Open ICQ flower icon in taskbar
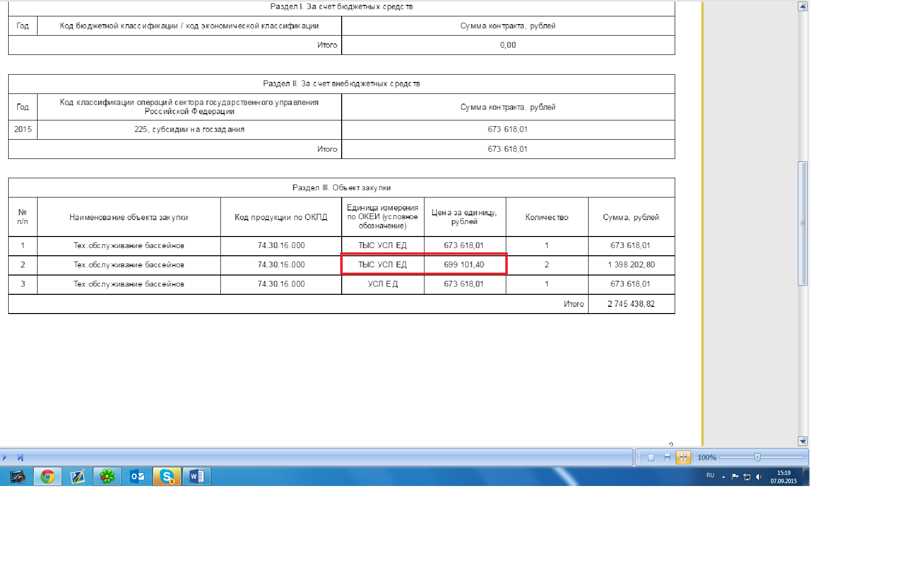The width and height of the screenshot is (924, 578). [107, 477]
